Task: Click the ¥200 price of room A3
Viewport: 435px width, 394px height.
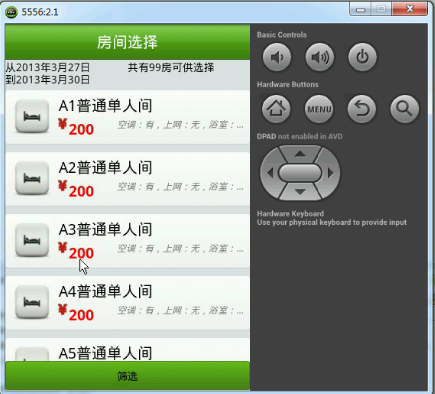Action: point(76,251)
